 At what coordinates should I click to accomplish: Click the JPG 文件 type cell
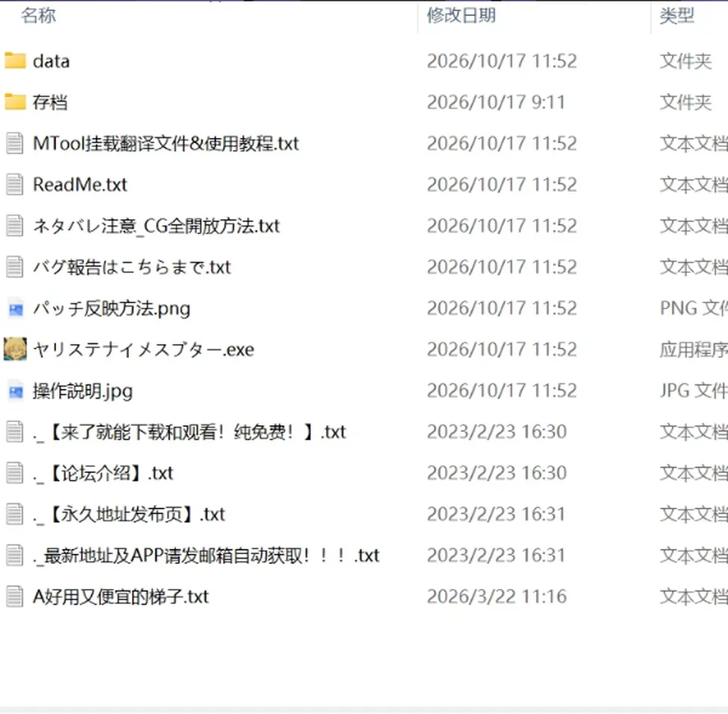(x=694, y=391)
